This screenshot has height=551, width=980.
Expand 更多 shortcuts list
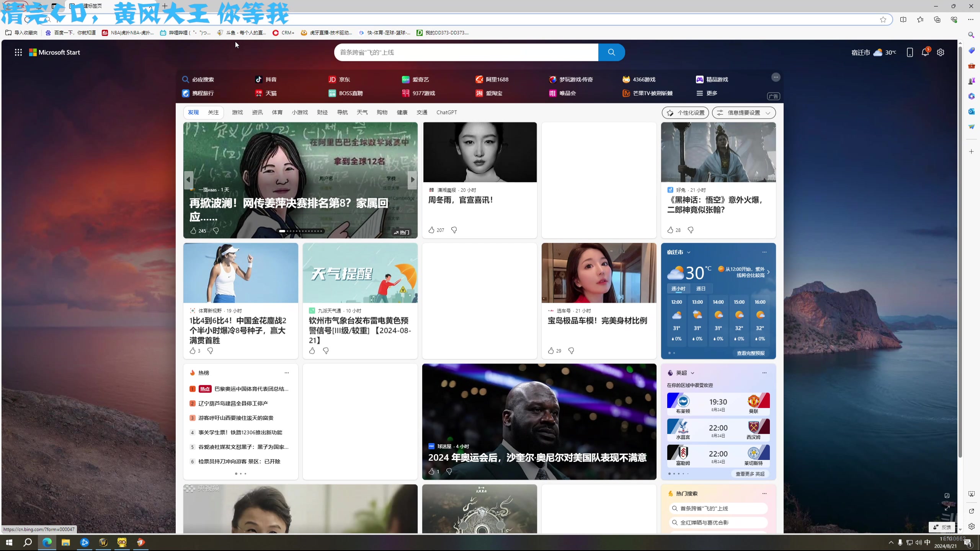click(x=707, y=93)
